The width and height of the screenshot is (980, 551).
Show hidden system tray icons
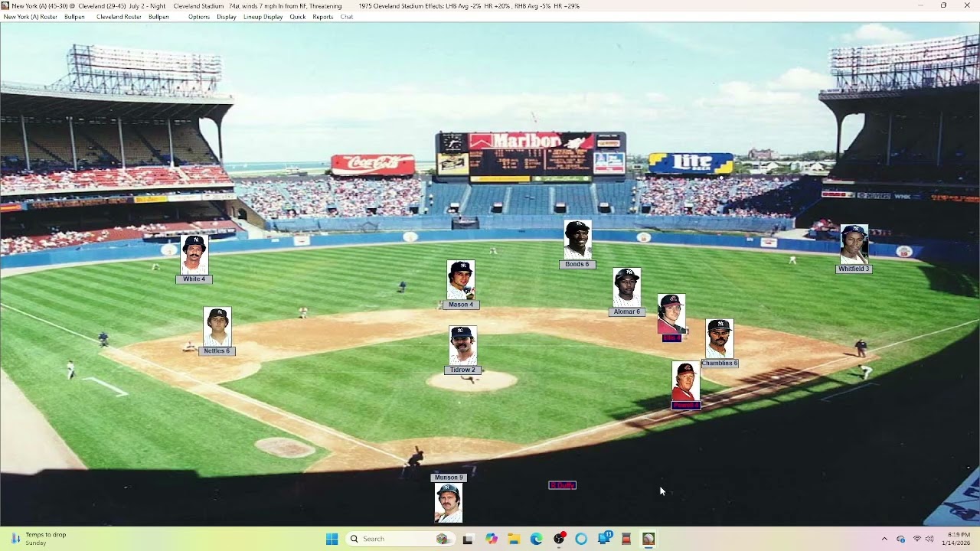pos(884,539)
